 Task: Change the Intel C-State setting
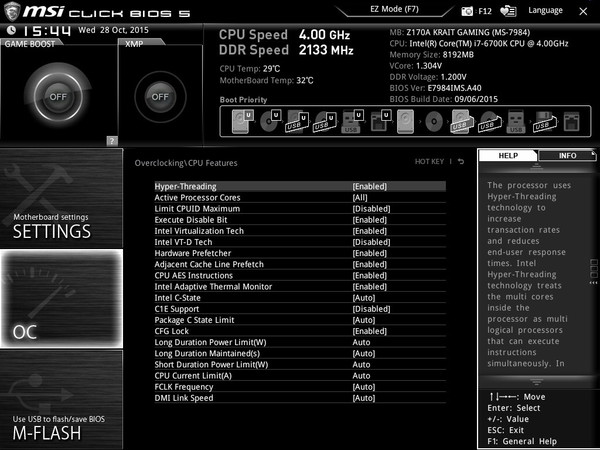300,297
